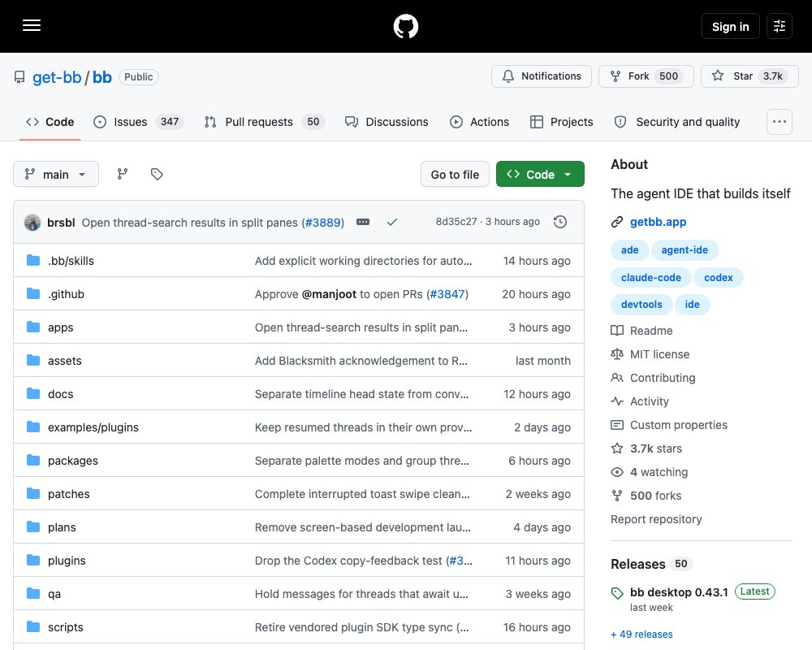812x650 pixels.
Task: Click the Sign in button
Action: [x=730, y=27]
